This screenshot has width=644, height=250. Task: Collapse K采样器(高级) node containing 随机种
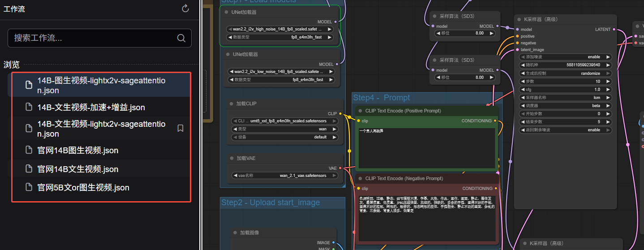pos(519,19)
